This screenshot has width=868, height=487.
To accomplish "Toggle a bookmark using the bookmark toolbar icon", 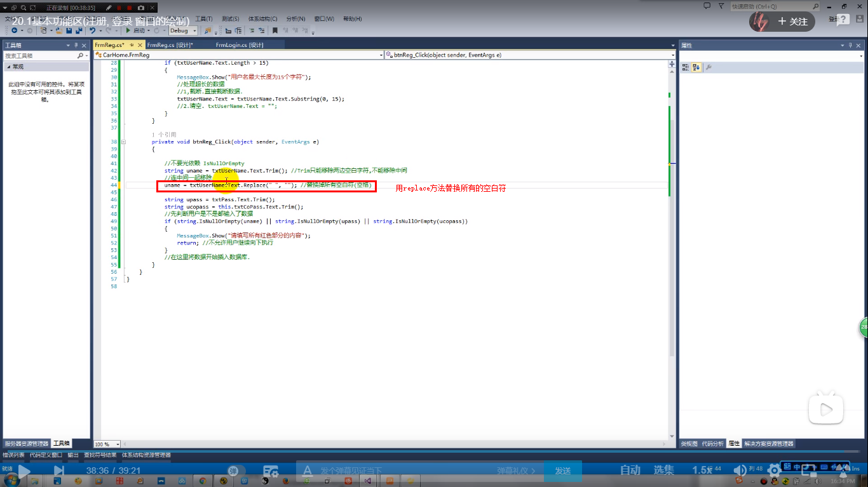I will click(275, 30).
